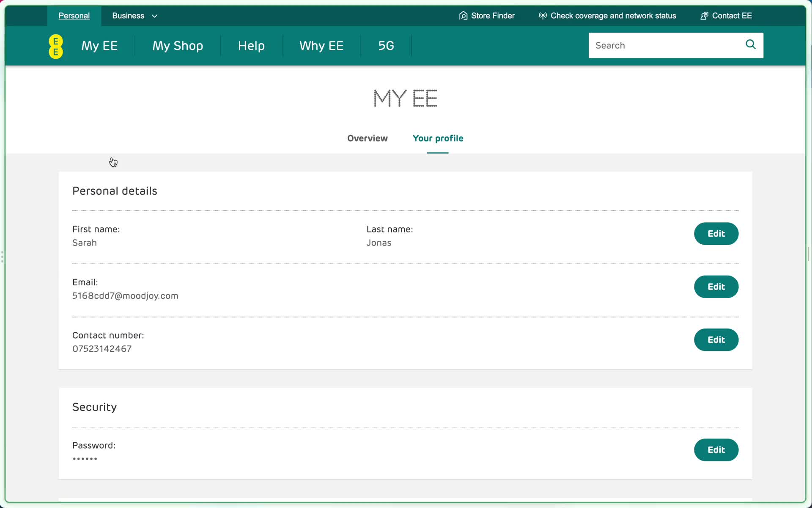Select the email 5168cdd7@moodjoy.com text
The height and width of the screenshot is (508, 812).
pos(125,296)
